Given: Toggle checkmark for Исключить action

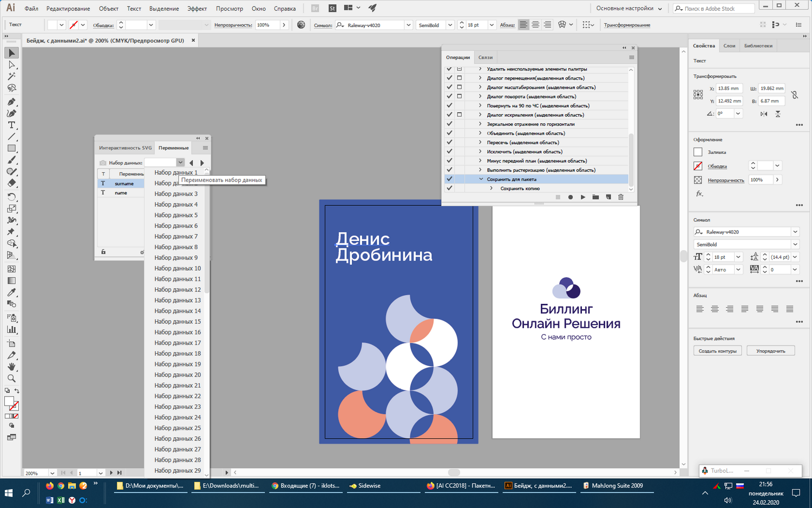Looking at the screenshot, I should pyautogui.click(x=449, y=152).
